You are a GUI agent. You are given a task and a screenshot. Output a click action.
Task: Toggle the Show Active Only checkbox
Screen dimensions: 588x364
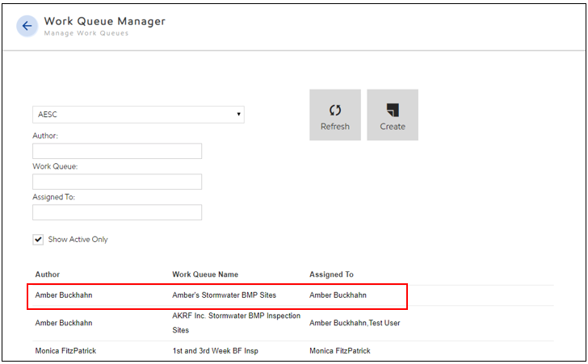coord(38,240)
